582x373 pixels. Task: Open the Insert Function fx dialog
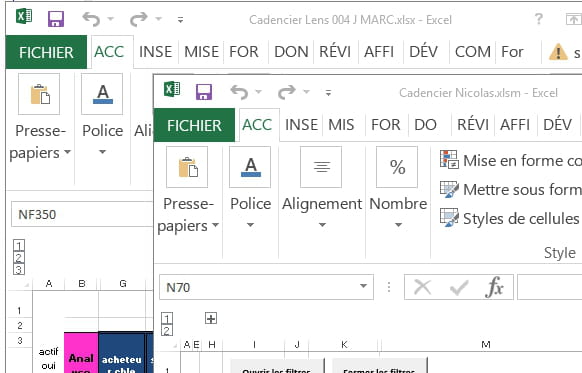[494, 287]
